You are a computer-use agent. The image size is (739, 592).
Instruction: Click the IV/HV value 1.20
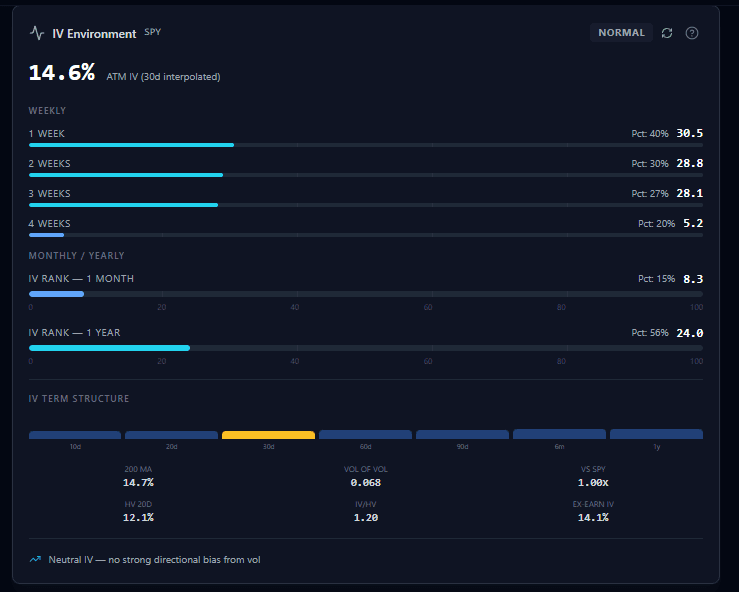(x=366, y=518)
